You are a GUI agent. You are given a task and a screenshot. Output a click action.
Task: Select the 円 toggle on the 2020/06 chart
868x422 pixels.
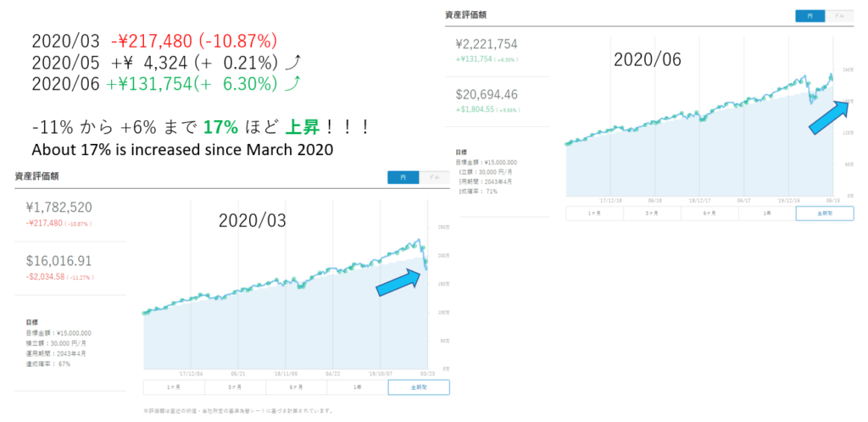click(x=810, y=16)
